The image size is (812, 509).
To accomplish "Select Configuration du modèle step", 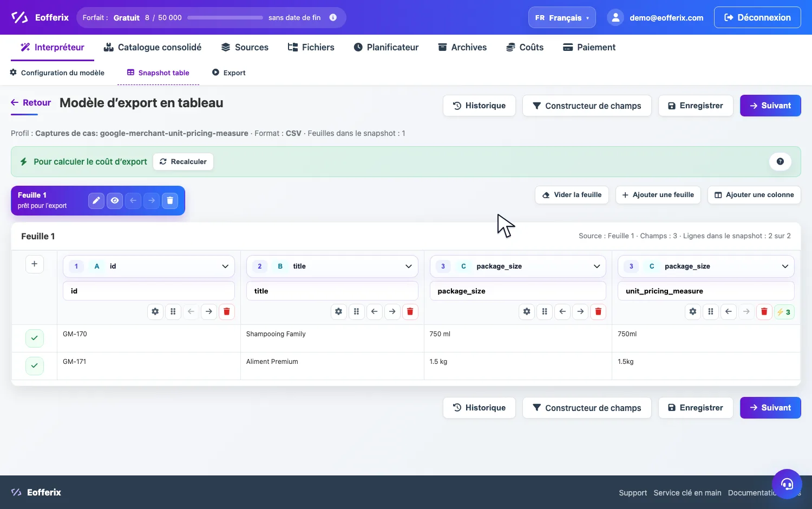I will coord(57,73).
